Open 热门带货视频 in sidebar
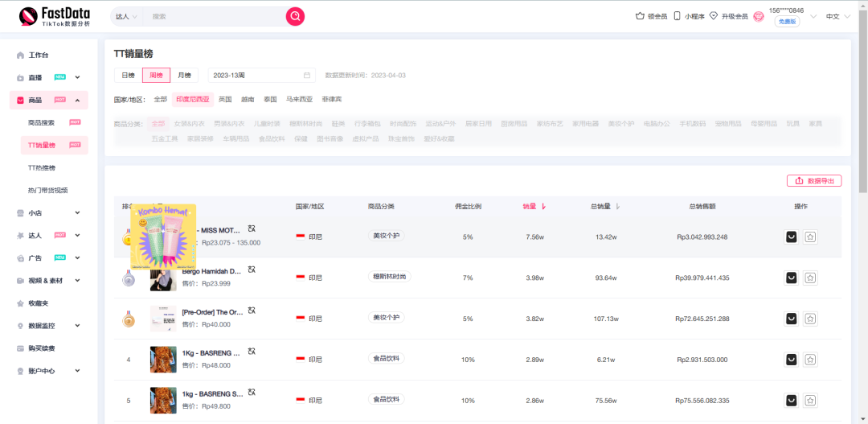 click(47, 191)
